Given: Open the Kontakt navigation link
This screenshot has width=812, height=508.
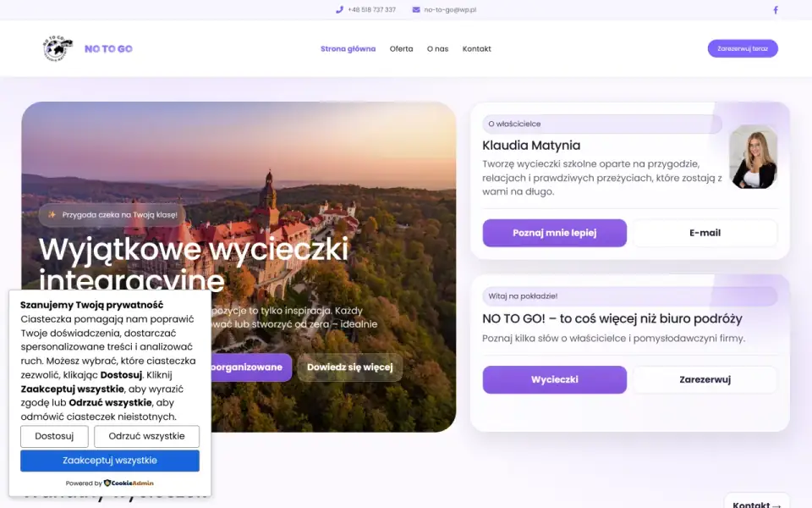Looking at the screenshot, I should (x=476, y=49).
